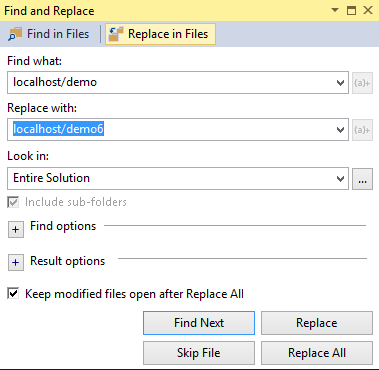
Task: Select the Replace in Files tab label
Action: pos(168,34)
